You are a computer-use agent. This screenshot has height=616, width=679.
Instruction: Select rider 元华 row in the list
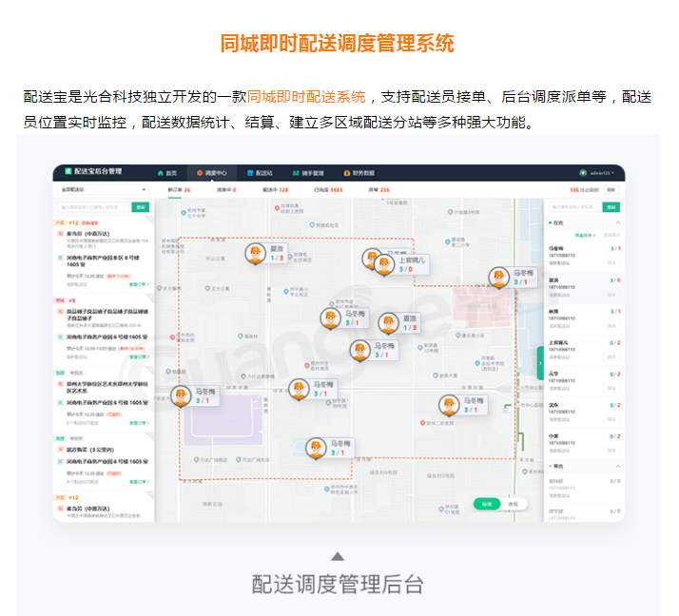pyautogui.click(x=584, y=381)
